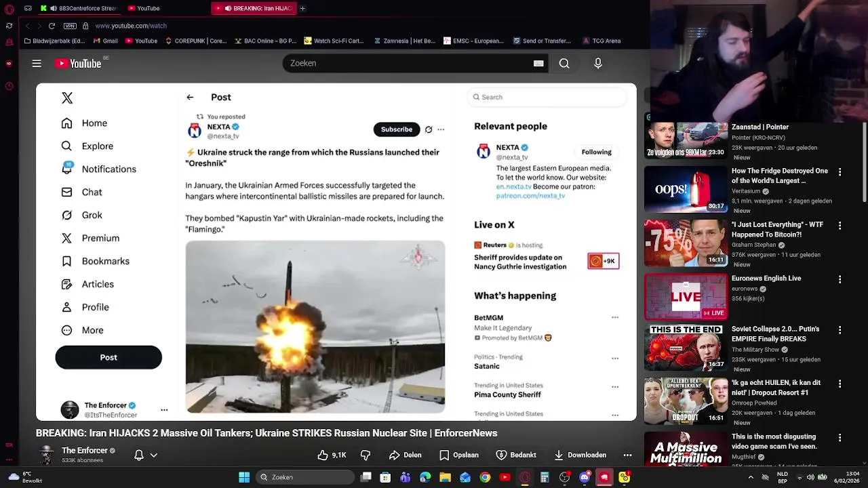Open the Zaanstad | Pointer video title
Screen dimensions: 868x488
click(759, 127)
